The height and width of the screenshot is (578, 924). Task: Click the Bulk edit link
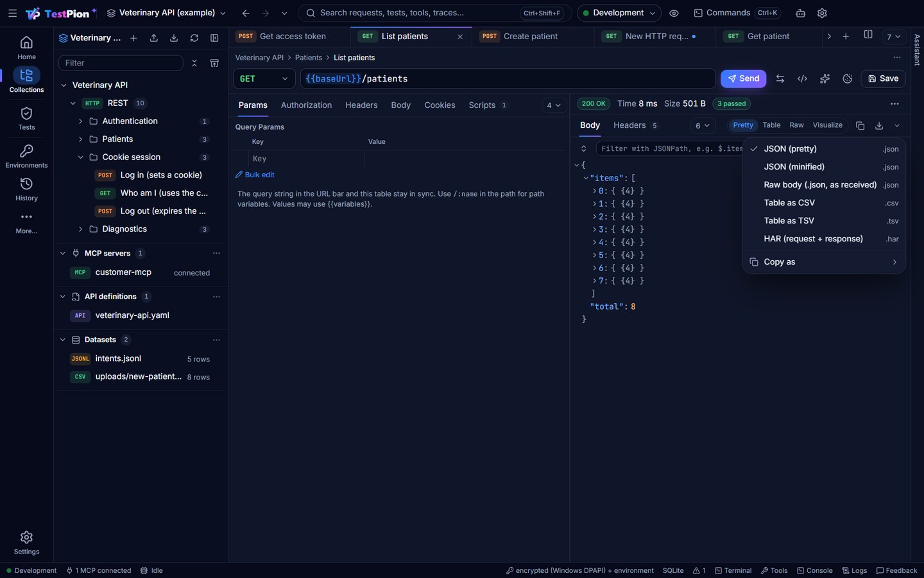(x=255, y=175)
